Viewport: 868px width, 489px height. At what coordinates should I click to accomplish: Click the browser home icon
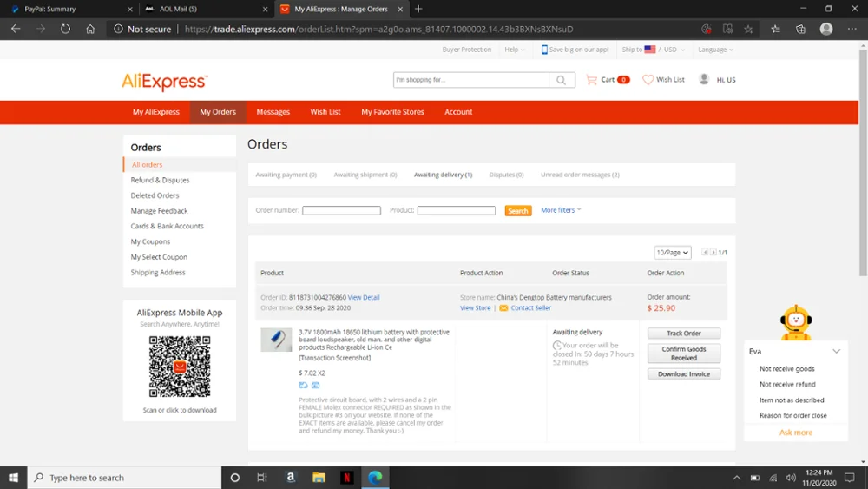[x=90, y=29]
